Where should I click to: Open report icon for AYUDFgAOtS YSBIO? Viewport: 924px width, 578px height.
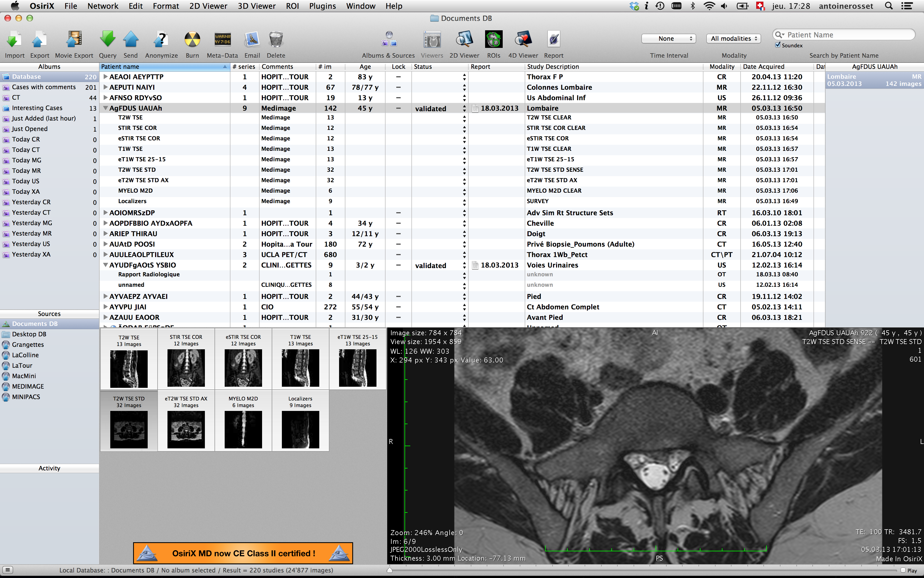(x=475, y=265)
